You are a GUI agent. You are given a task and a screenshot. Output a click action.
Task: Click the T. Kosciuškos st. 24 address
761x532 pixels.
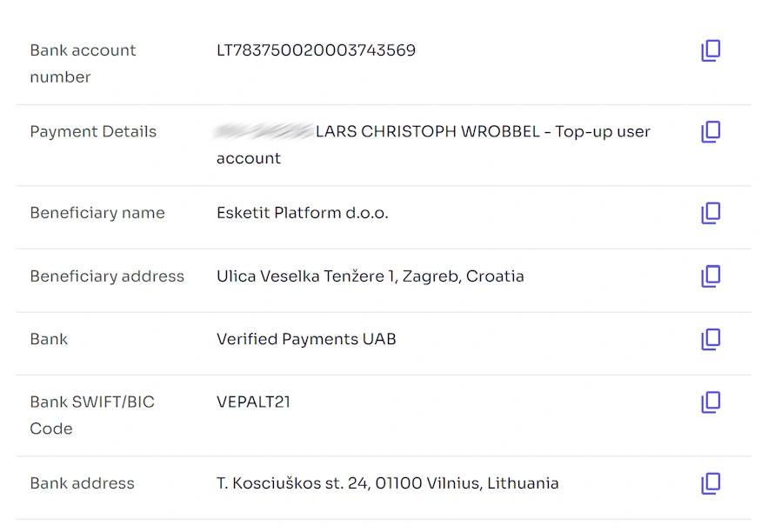coord(387,483)
